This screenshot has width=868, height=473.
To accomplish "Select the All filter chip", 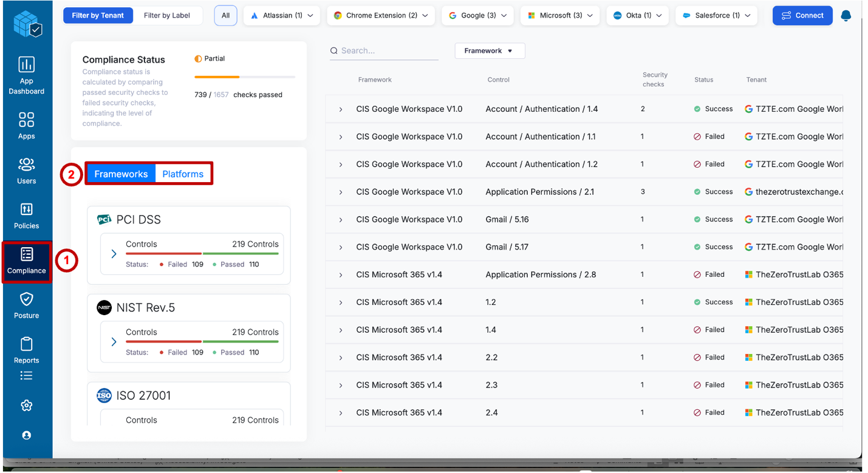I will pyautogui.click(x=225, y=16).
